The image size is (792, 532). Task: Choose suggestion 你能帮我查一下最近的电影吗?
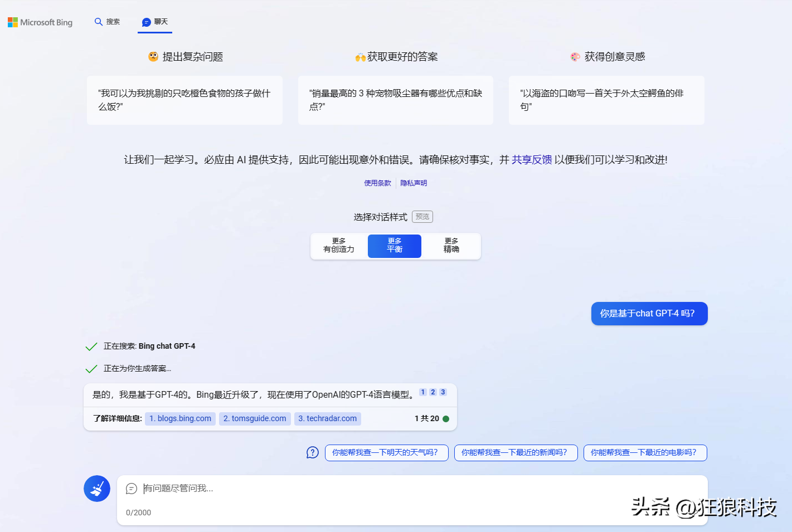[x=645, y=453]
